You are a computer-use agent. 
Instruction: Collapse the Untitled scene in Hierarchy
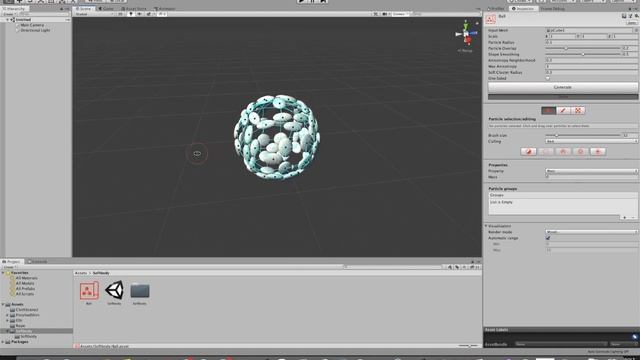click(x=7, y=20)
